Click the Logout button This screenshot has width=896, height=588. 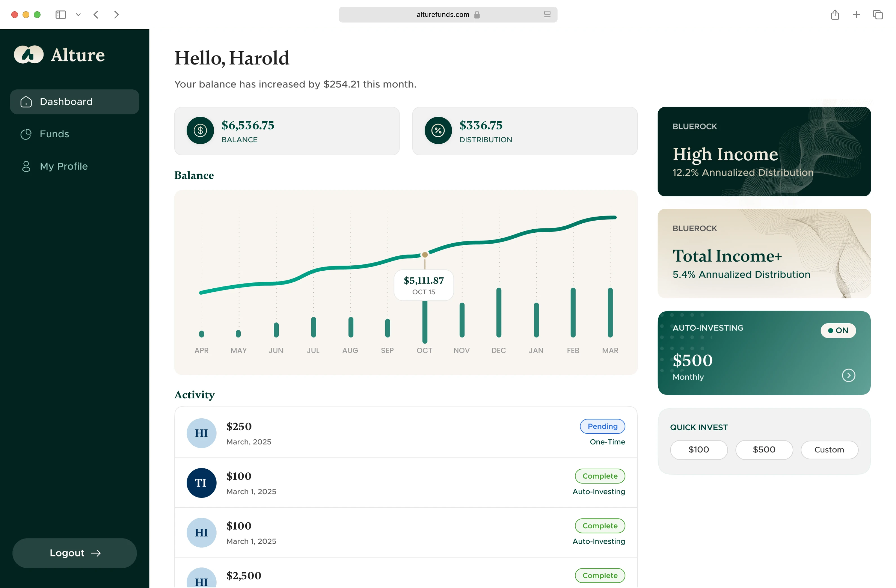(x=75, y=553)
